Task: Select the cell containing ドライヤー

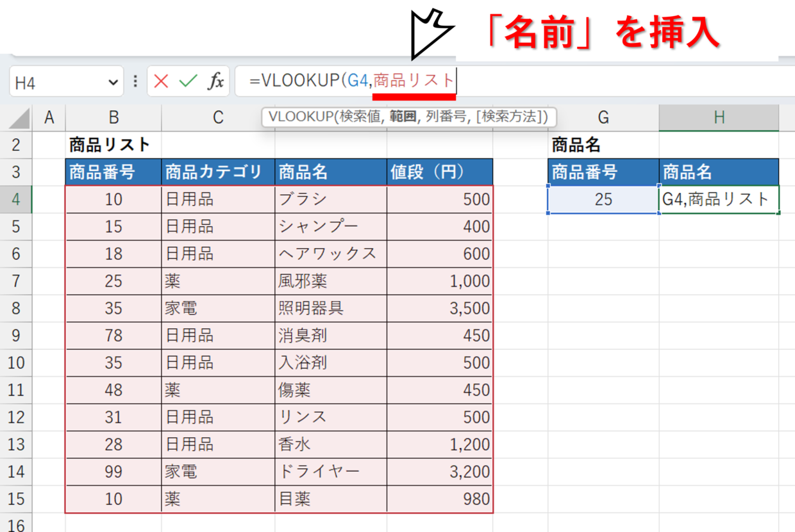Action: point(331,472)
